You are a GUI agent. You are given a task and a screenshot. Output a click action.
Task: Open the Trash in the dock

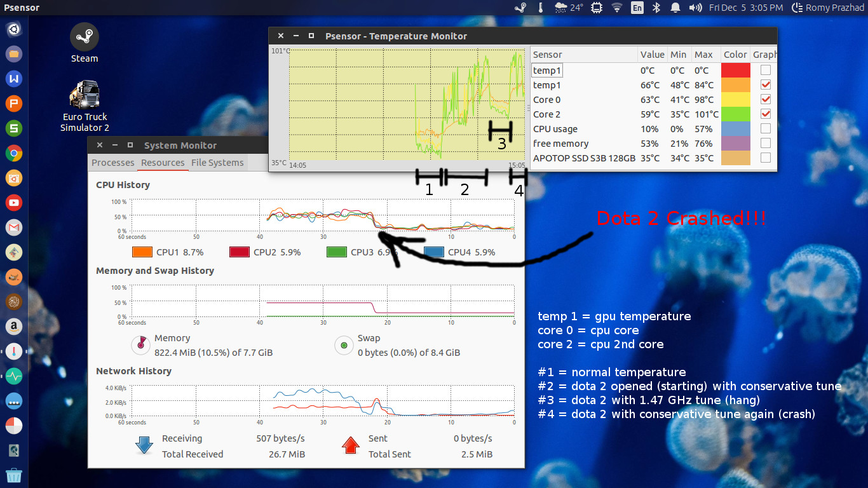14,475
